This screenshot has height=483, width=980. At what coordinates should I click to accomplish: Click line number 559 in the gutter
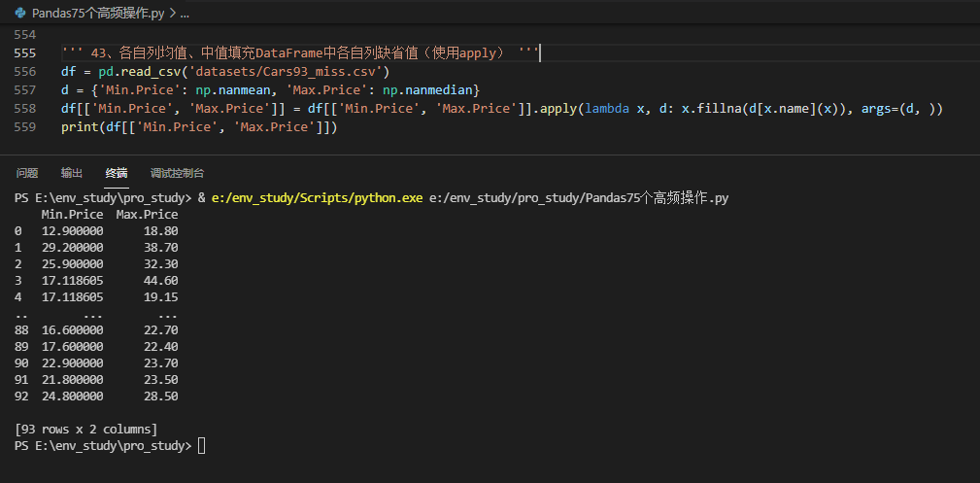click(25, 127)
